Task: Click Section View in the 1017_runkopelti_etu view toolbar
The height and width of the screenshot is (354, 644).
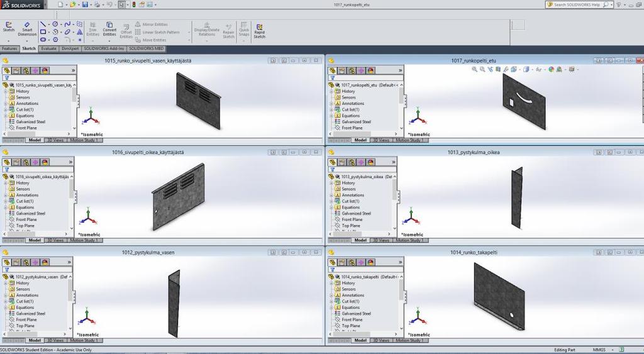Action: point(498,69)
